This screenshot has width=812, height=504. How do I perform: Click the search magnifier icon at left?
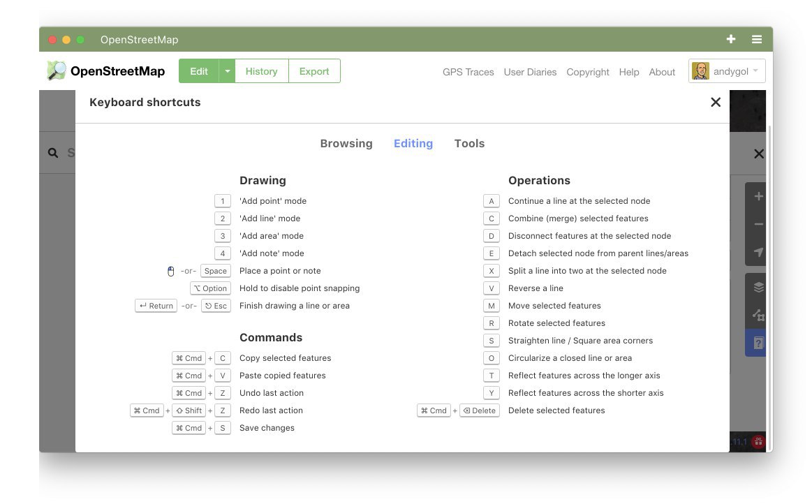point(53,153)
